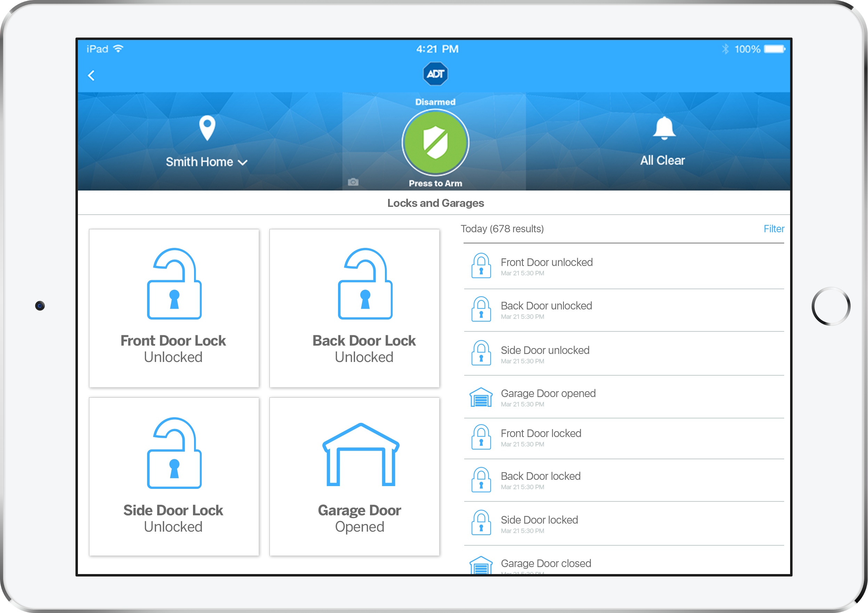The height and width of the screenshot is (613, 868).
Task: Toggle the Front Door Lock tile
Action: coord(174,308)
